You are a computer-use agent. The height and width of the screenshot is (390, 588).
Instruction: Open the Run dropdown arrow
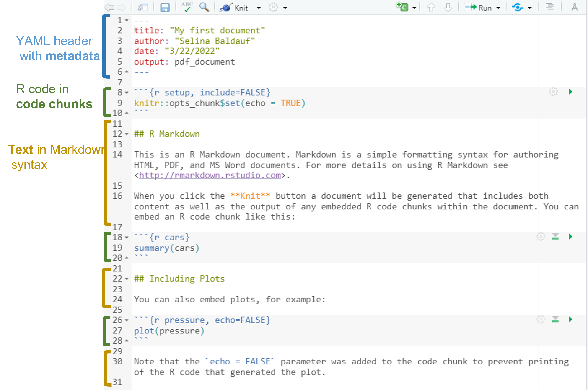tap(498, 8)
